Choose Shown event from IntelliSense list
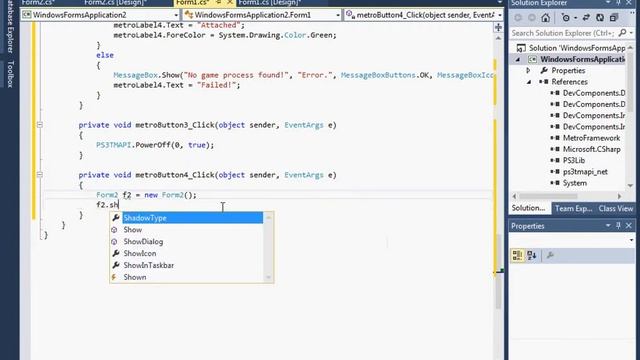 (187, 277)
